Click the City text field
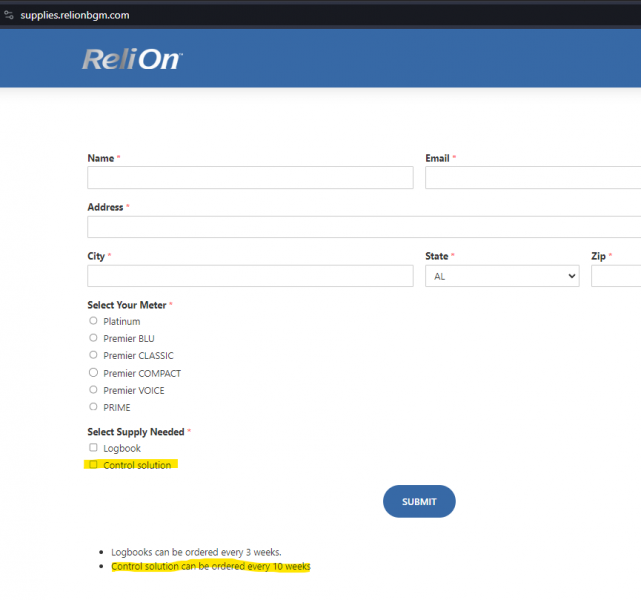The image size is (641, 600). tap(250, 276)
